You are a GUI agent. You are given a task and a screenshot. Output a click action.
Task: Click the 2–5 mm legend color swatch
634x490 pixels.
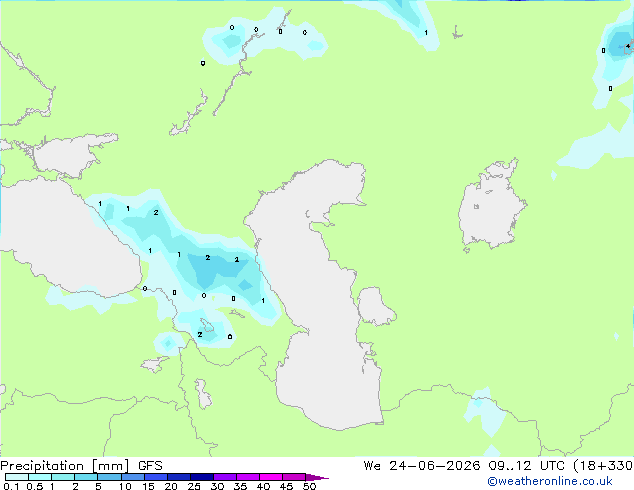tap(86, 477)
